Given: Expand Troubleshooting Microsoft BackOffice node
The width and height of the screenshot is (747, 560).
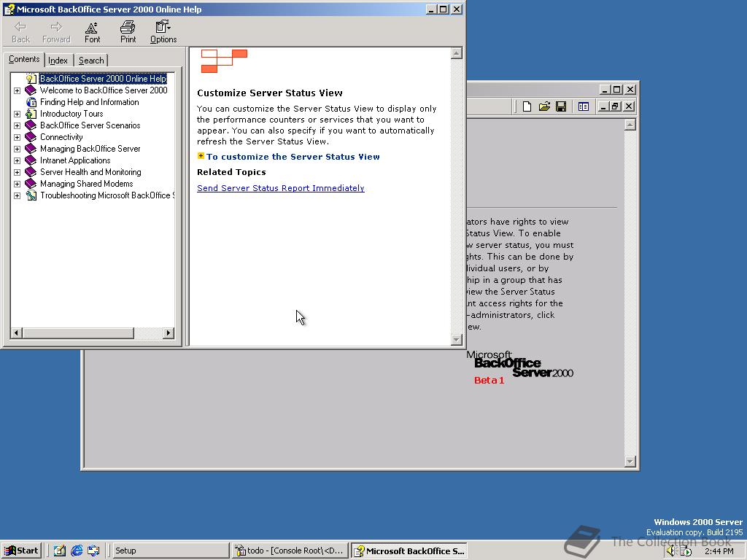Looking at the screenshot, I should click(18, 195).
